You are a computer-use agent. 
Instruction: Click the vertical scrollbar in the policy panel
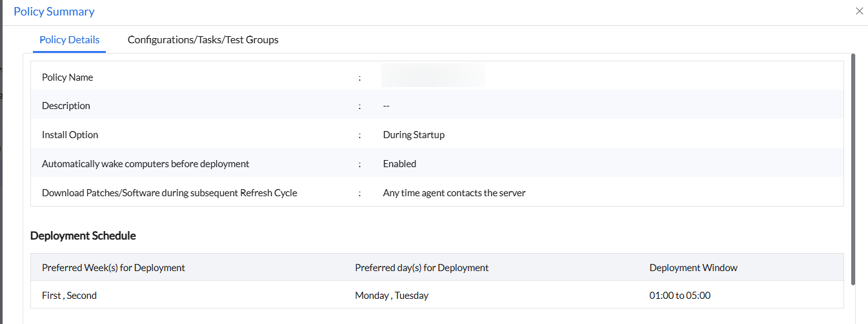(x=853, y=168)
